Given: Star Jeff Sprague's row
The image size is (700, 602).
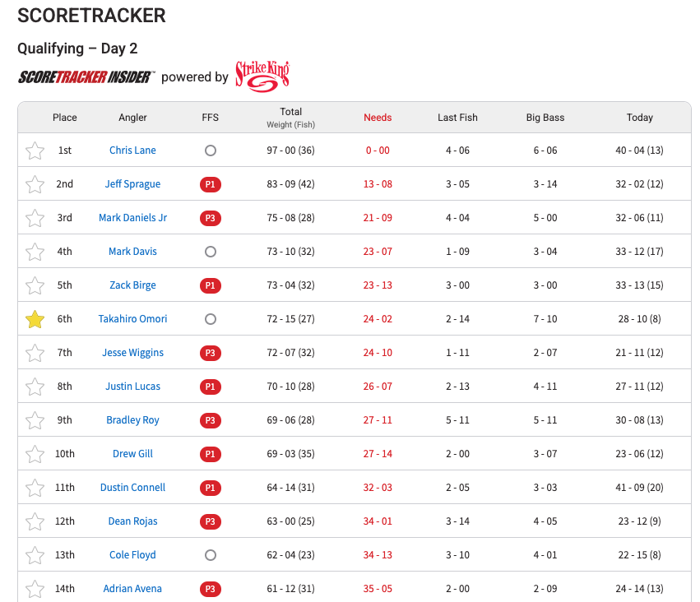Looking at the screenshot, I should coord(35,184).
